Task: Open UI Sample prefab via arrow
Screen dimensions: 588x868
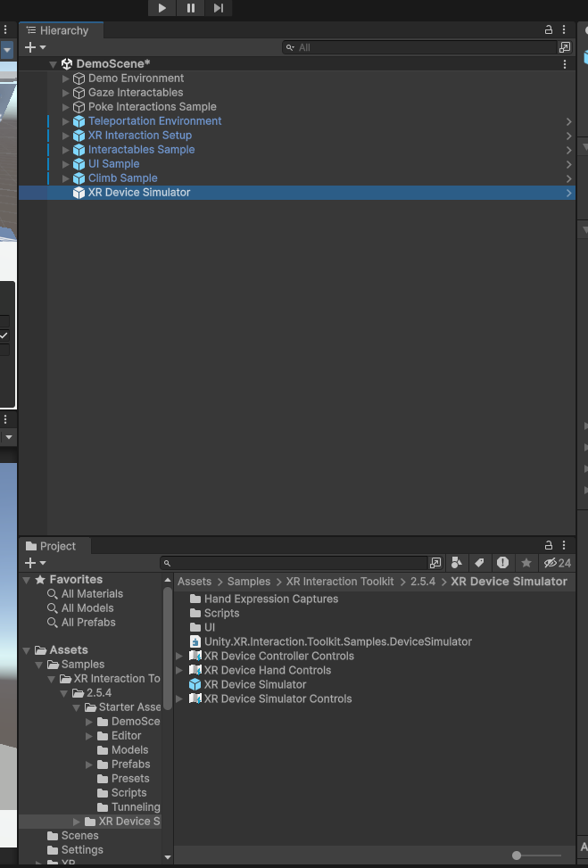Action: [568, 164]
